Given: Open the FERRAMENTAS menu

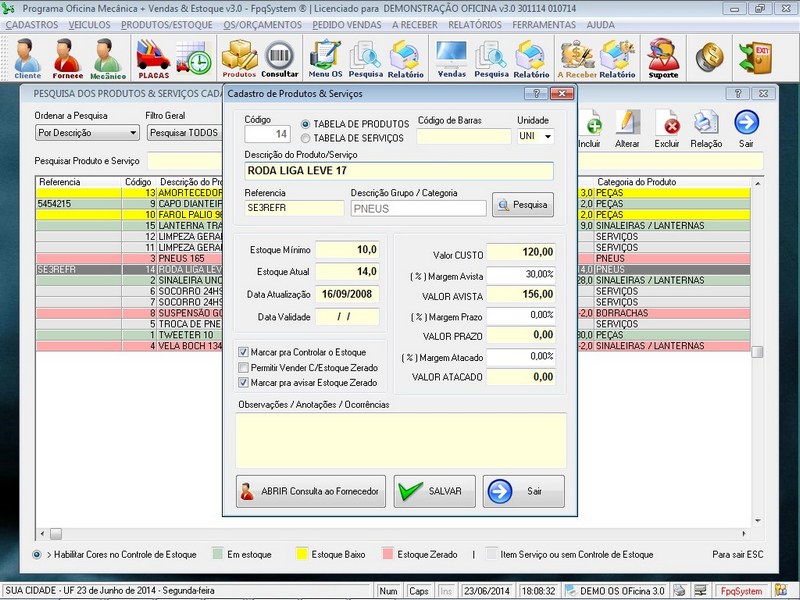Looking at the screenshot, I should point(544,25).
